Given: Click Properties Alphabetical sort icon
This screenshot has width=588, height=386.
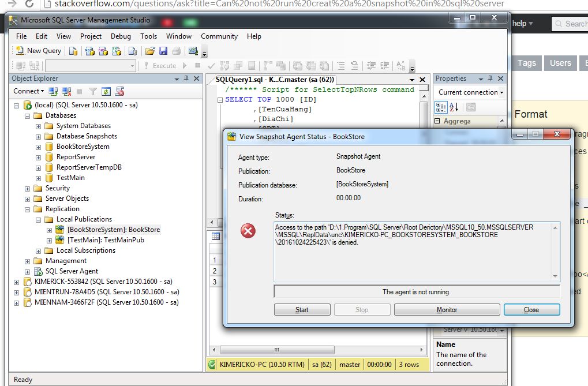Looking at the screenshot, I should pyautogui.click(x=454, y=107).
